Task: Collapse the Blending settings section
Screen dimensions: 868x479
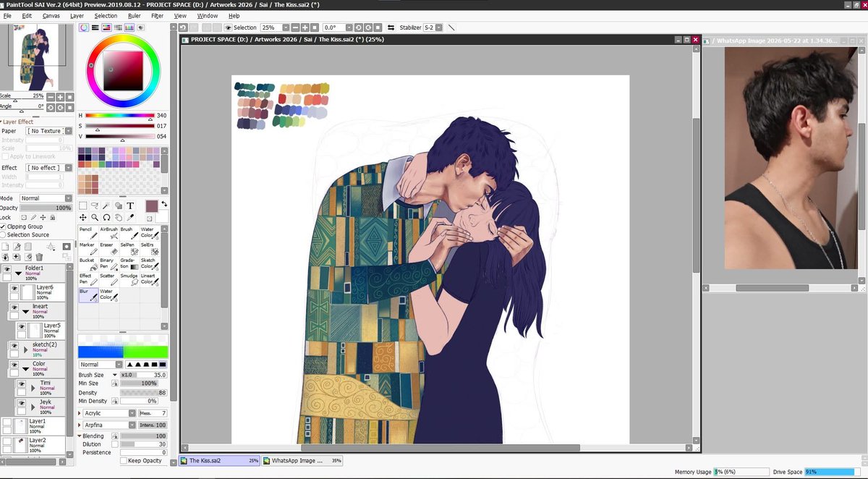Action: point(80,436)
